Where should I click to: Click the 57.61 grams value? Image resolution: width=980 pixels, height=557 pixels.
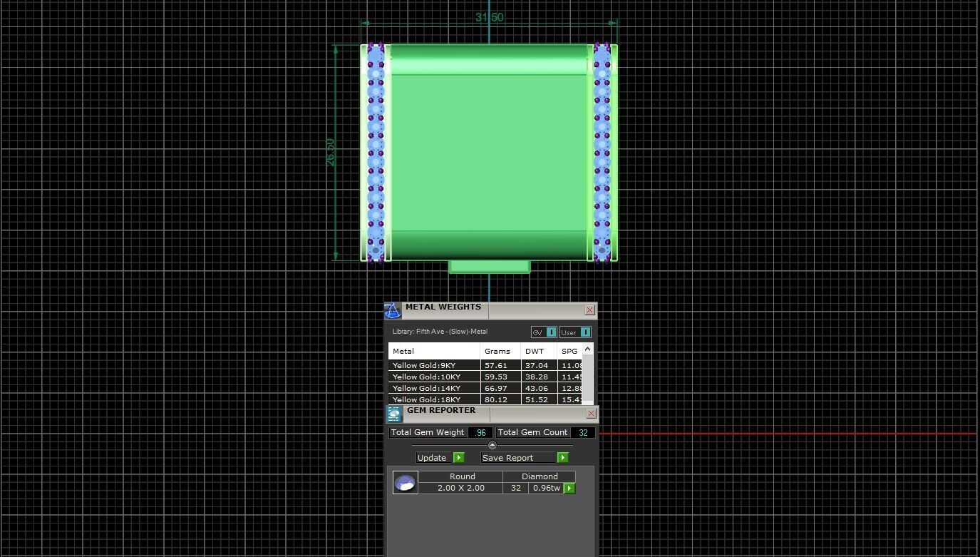[x=496, y=365]
